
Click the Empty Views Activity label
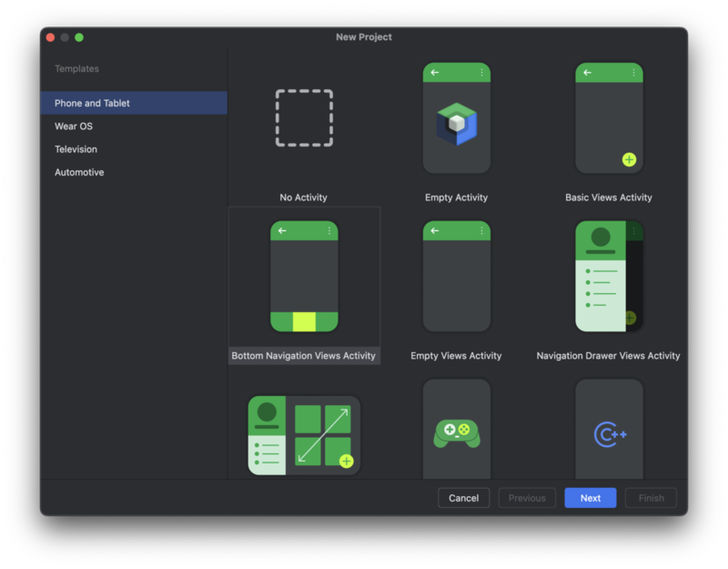456,356
